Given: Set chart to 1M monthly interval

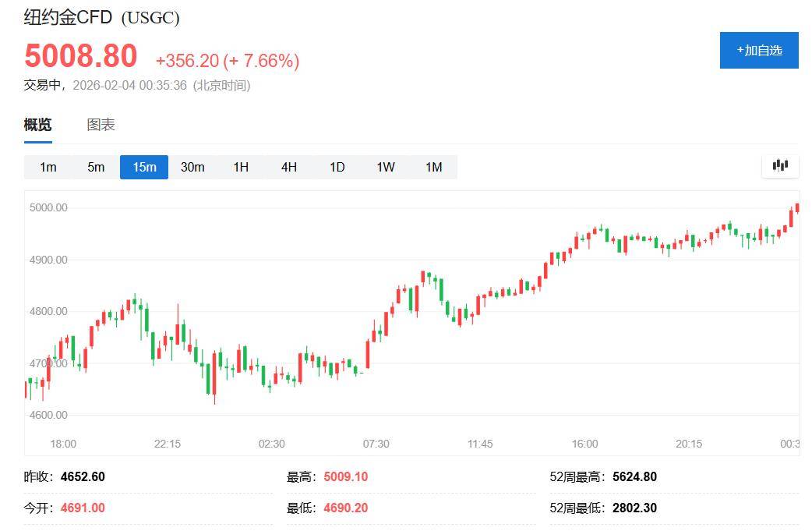Looking at the screenshot, I should [434, 167].
